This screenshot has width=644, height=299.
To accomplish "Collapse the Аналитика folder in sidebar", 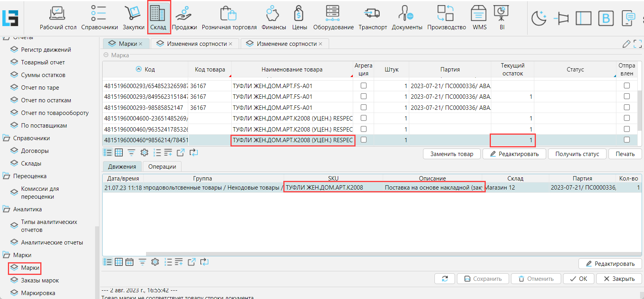I will (7, 209).
